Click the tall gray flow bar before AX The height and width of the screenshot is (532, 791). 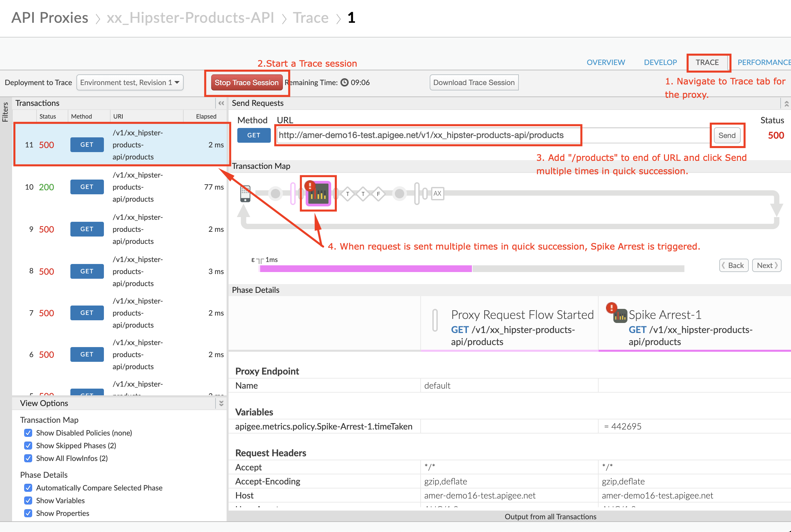[x=417, y=193]
